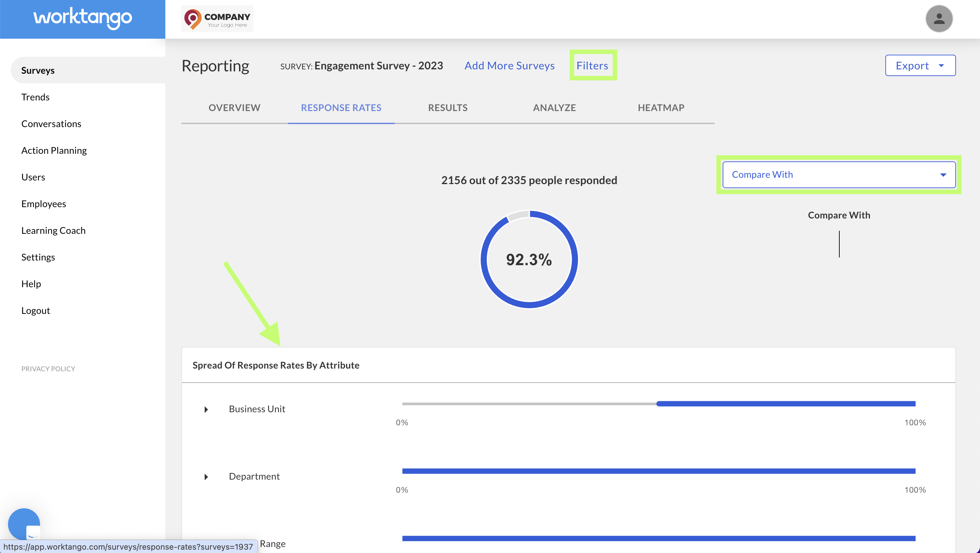Screen dimensions: 980x553
Task: Open the Filters link
Action: [x=592, y=65]
